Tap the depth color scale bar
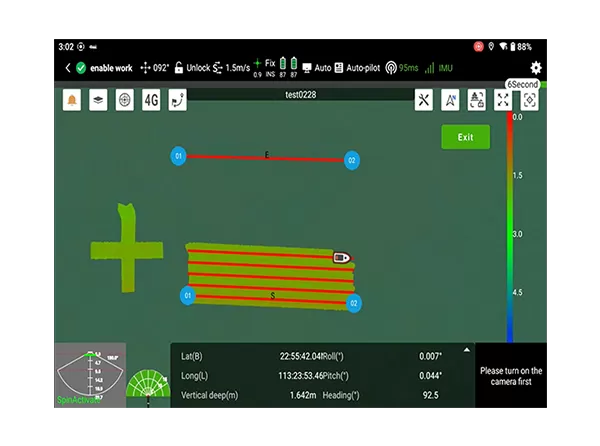Image resolution: width=600 pixels, height=446 pixels. [510, 228]
